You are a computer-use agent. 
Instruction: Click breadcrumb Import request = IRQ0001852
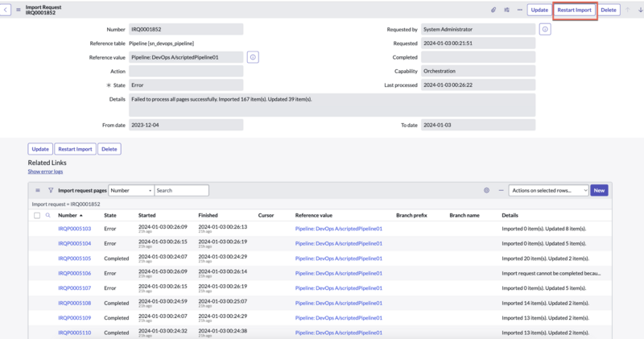tap(66, 204)
